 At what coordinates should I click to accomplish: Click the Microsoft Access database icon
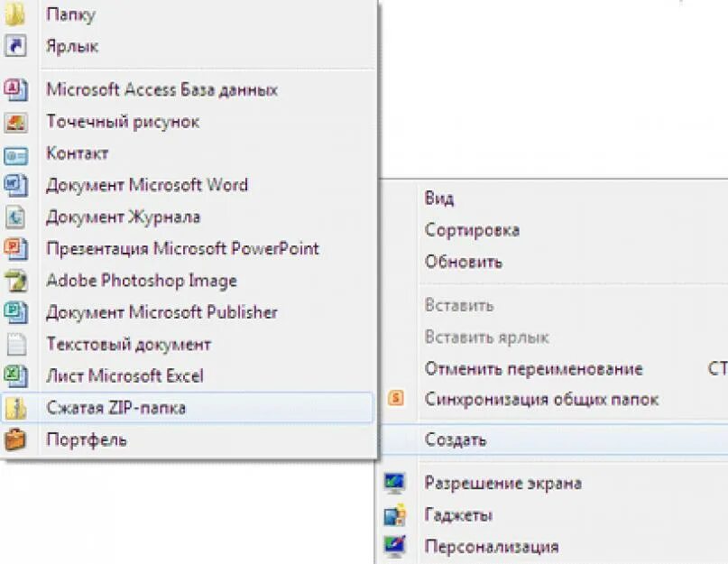[15, 89]
